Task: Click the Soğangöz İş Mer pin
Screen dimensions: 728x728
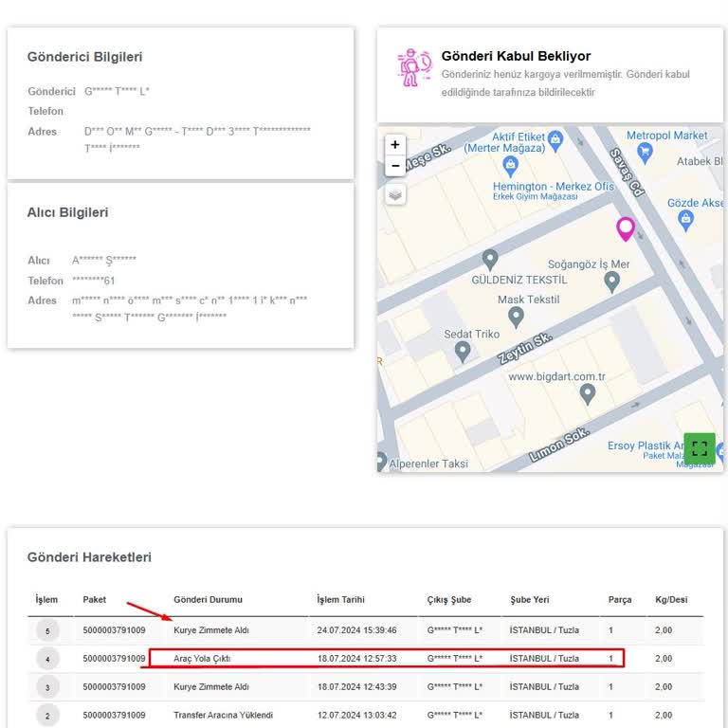Action: 612,281
